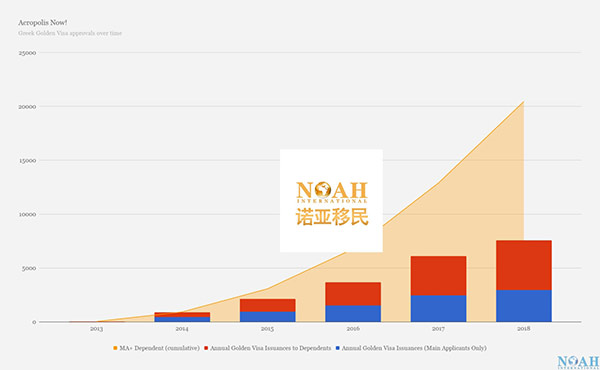Click the Greek Golden Visa approvals subtitle
The image size is (600, 370).
coord(70,33)
